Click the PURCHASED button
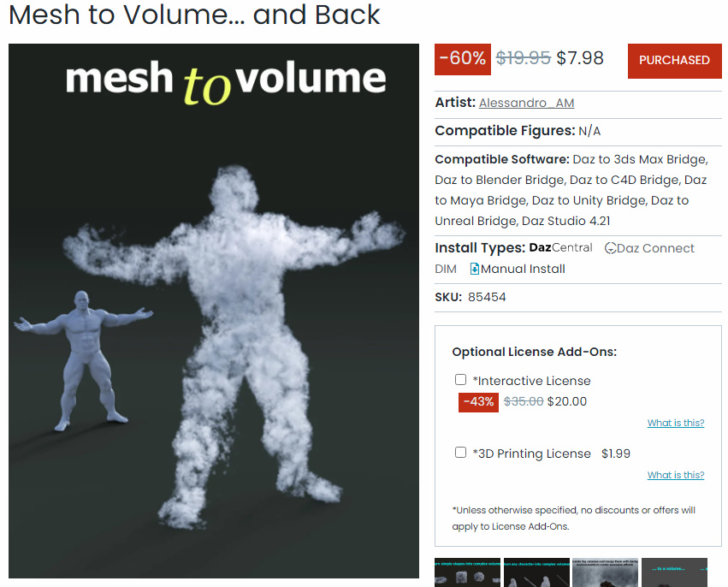The image size is (728, 587). click(x=675, y=61)
